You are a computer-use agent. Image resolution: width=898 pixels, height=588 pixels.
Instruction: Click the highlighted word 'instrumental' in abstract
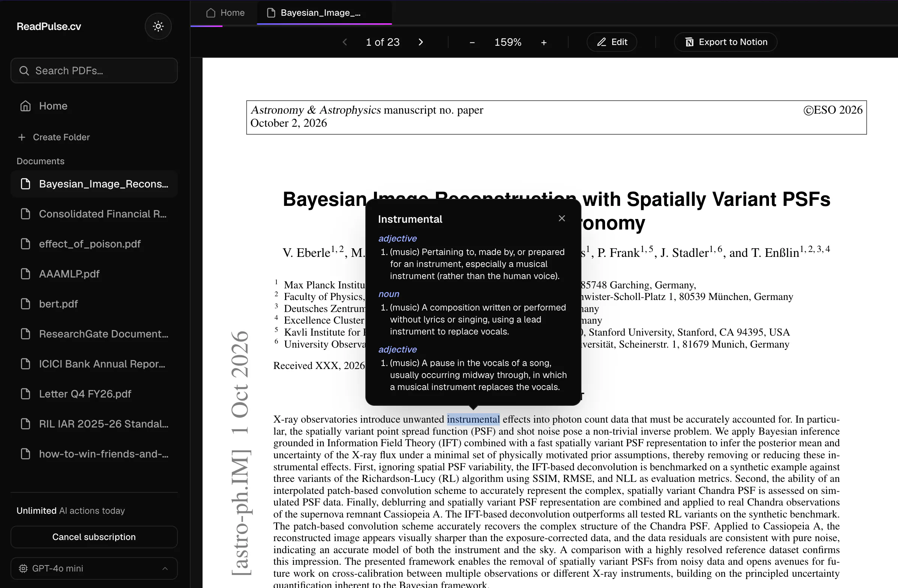coord(473,419)
